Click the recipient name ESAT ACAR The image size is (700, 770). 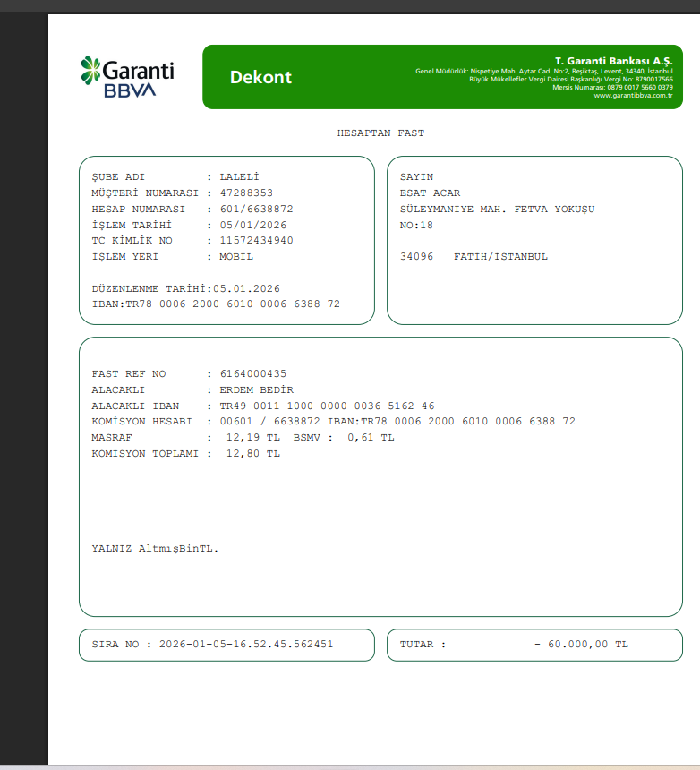point(430,193)
